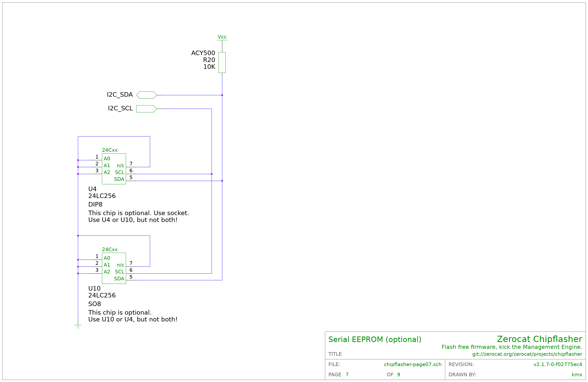Click the page number 7 value
Image resolution: width=588 pixels, height=382 pixels.
(x=347, y=375)
